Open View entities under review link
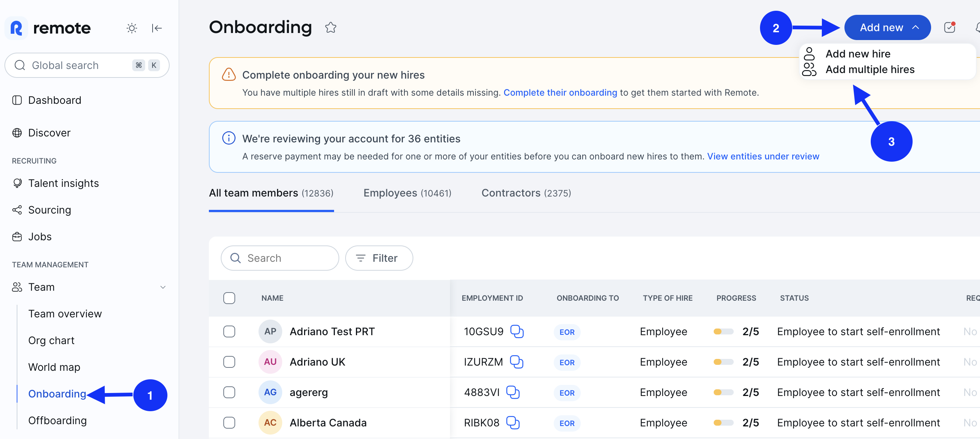Viewport: 980px width, 439px height. [763, 156]
